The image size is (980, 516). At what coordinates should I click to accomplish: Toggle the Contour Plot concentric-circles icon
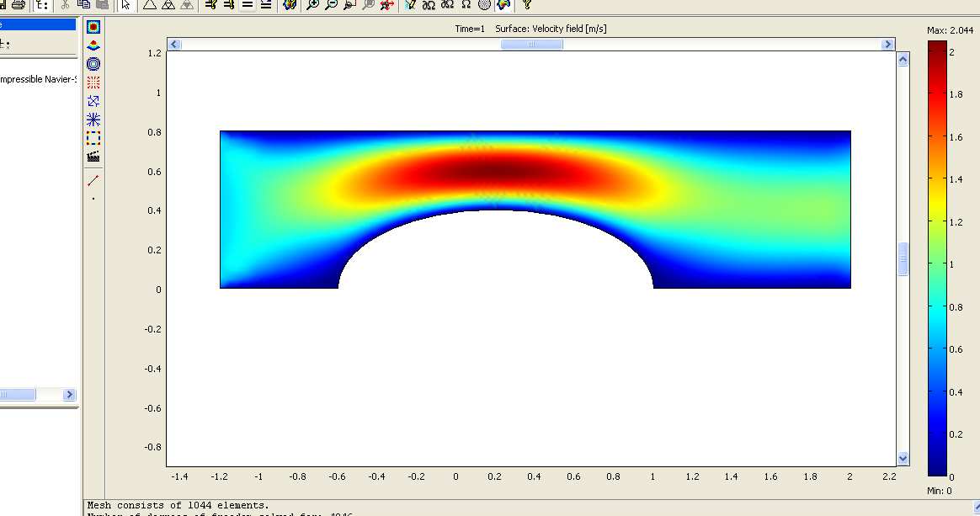pos(93,64)
